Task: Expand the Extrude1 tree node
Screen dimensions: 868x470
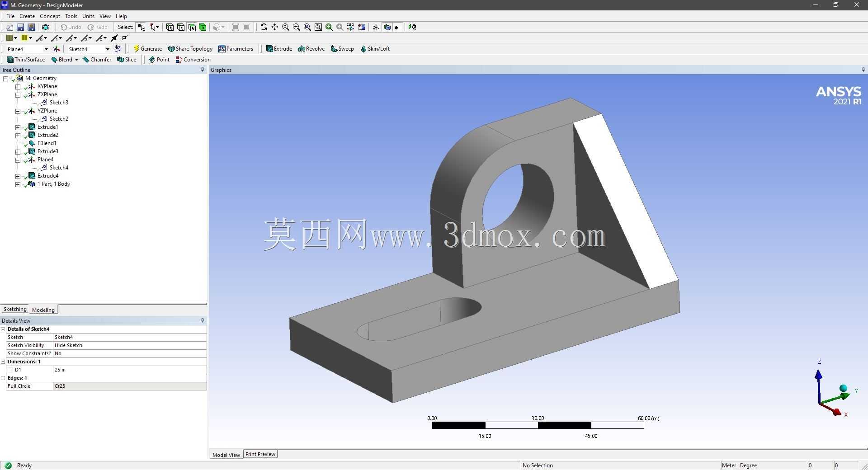Action: (18, 127)
